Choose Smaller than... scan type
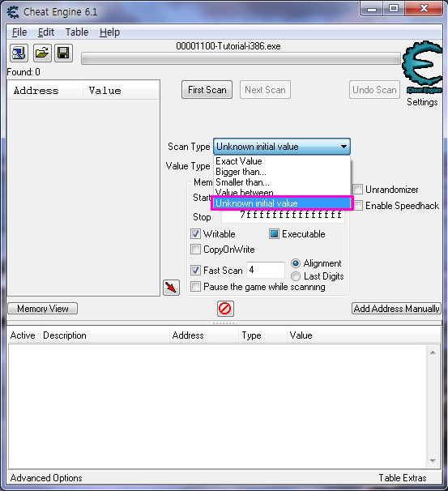The image size is (448, 491). (281, 182)
